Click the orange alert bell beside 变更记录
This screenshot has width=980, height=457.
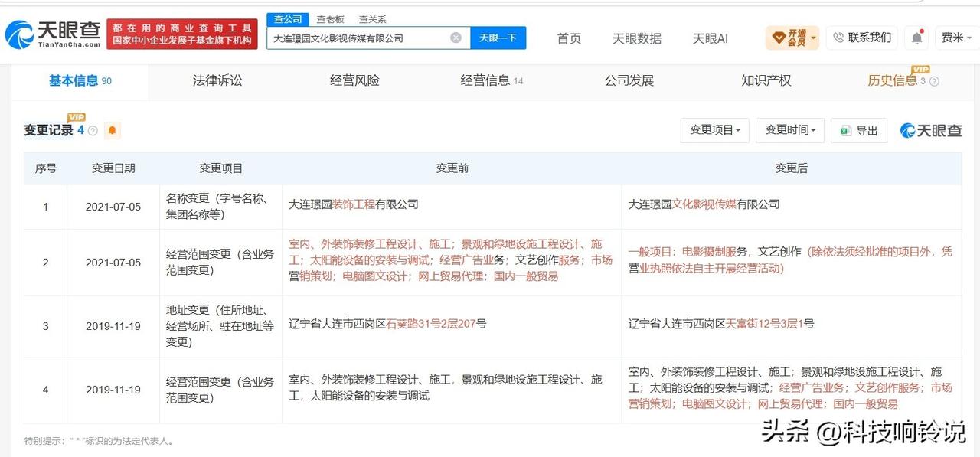point(113,130)
